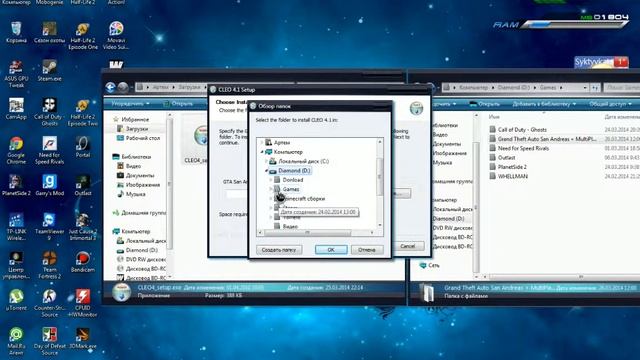This screenshot has height=360, width=640.
Task: Select the Games folder in the browse tree
Action: [x=291, y=189]
